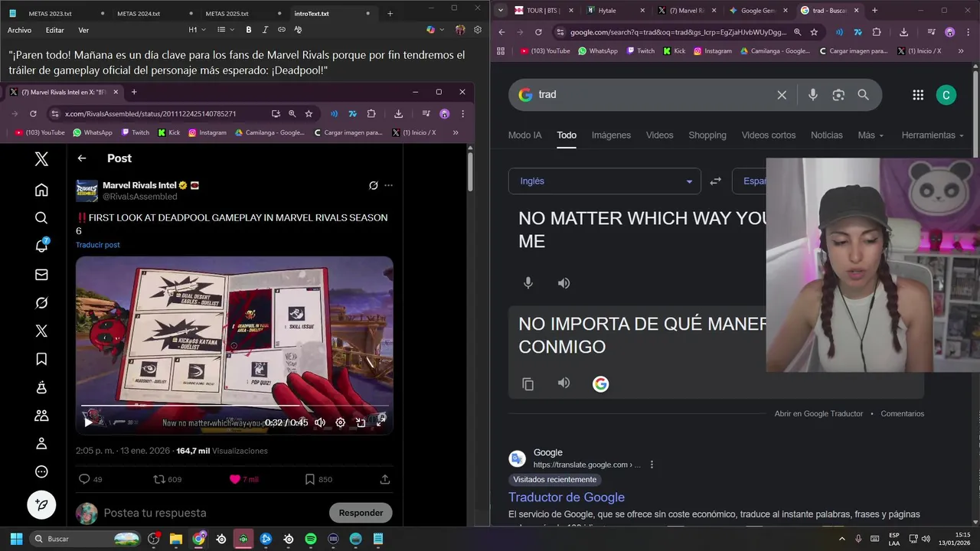Switch to Google Gemini browser tab
Image resolution: width=980 pixels, height=551 pixels.
pos(758,11)
